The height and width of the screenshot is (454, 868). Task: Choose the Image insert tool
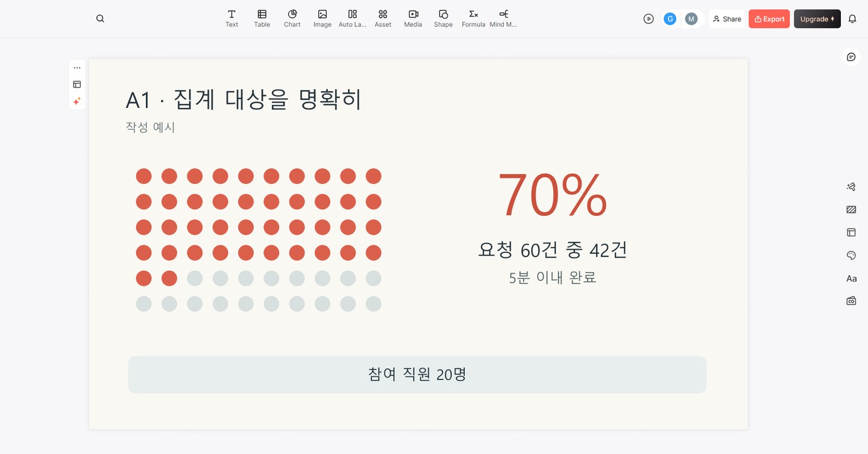click(322, 19)
